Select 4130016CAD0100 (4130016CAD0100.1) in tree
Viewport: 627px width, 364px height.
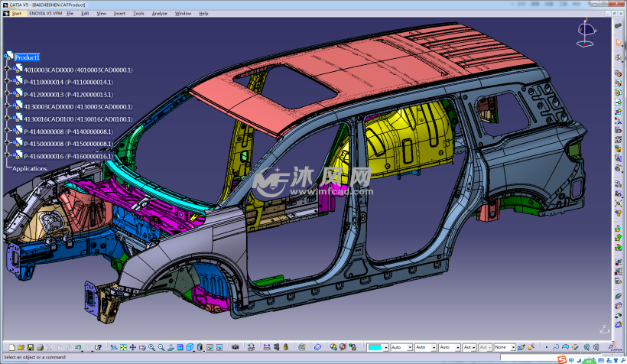click(x=78, y=119)
